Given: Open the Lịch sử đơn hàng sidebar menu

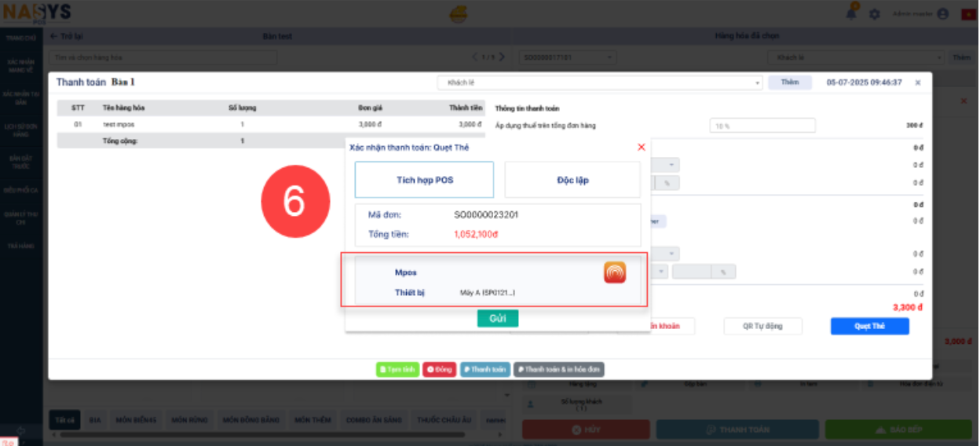Looking at the screenshot, I should pos(21,130).
